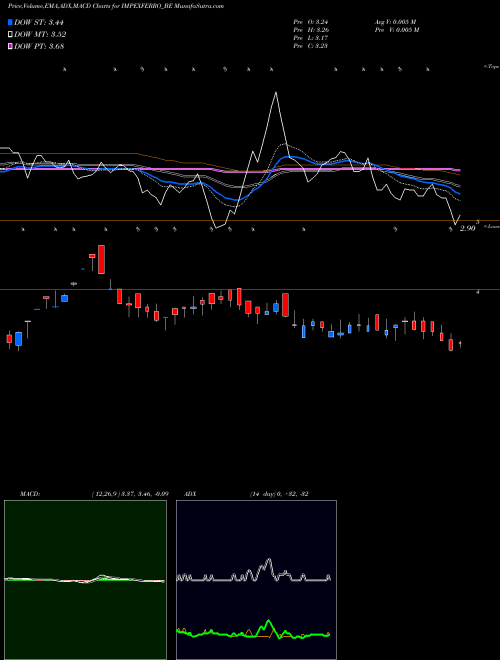The width and height of the screenshot is (500, 660).
Task: Select the 'DOW PT: 3.68' legend text
Action: point(39,46)
